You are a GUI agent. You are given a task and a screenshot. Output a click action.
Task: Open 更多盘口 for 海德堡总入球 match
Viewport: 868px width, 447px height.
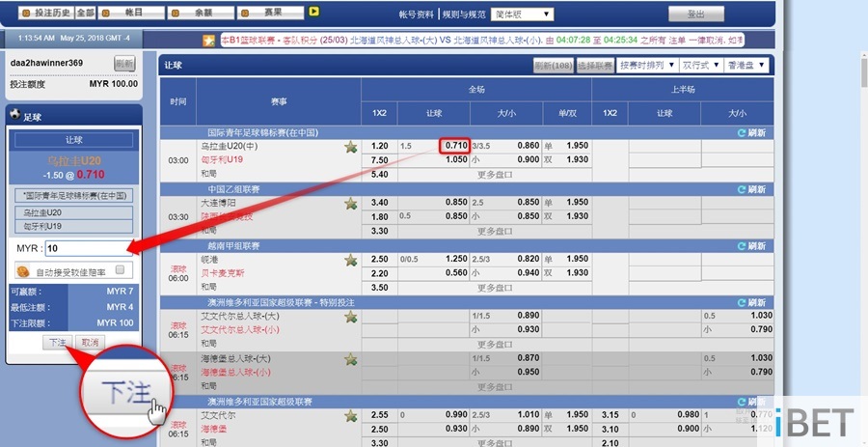point(495,386)
